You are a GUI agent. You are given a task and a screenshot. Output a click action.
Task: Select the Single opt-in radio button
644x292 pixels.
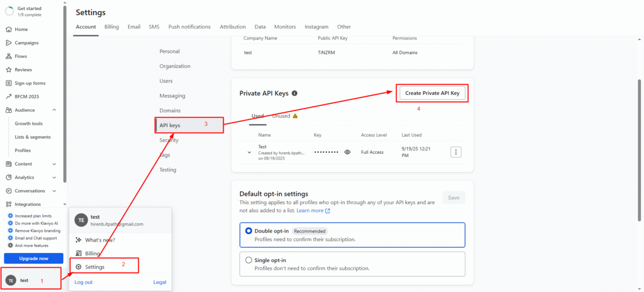click(248, 260)
